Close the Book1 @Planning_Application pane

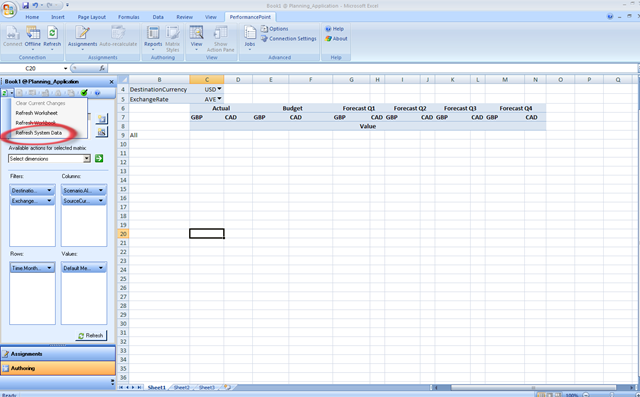pyautogui.click(x=111, y=82)
